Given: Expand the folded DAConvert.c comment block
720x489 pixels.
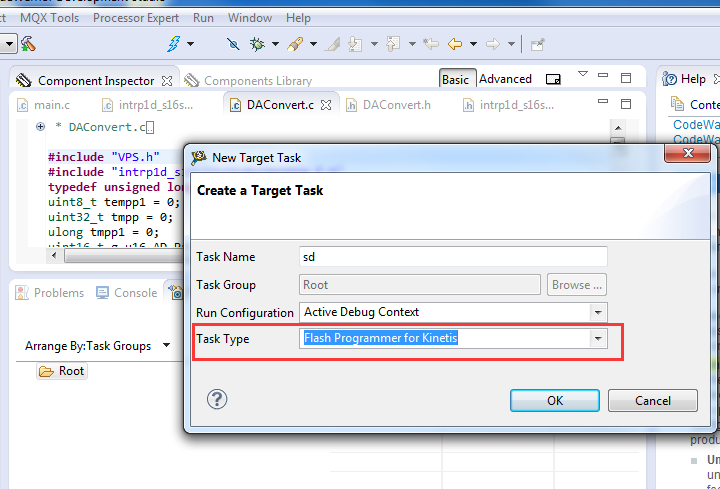Looking at the screenshot, I should 40,127.
